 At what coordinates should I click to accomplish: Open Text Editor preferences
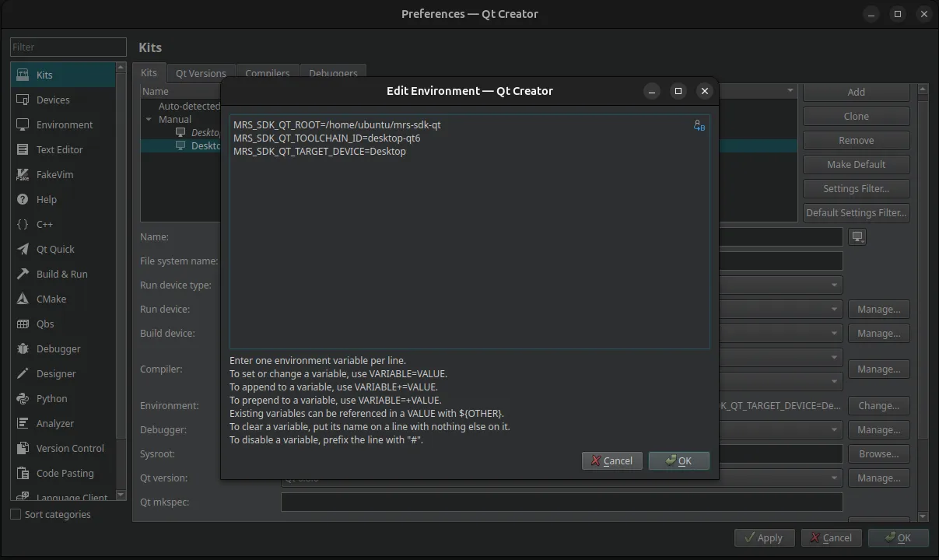pyautogui.click(x=63, y=149)
